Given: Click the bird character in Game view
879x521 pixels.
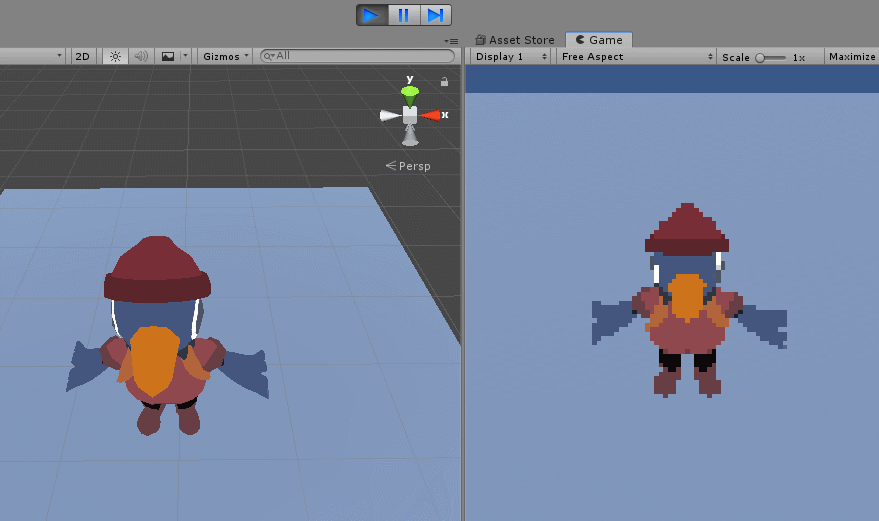Looking at the screenshot, I should [689, 301].
